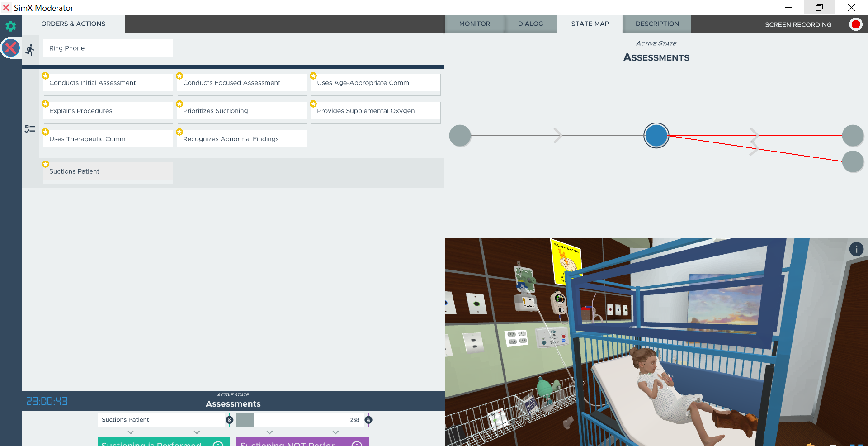Select the active blue Assessments state node
Viewport: 868px width, 446px height.
pos(656,136)
